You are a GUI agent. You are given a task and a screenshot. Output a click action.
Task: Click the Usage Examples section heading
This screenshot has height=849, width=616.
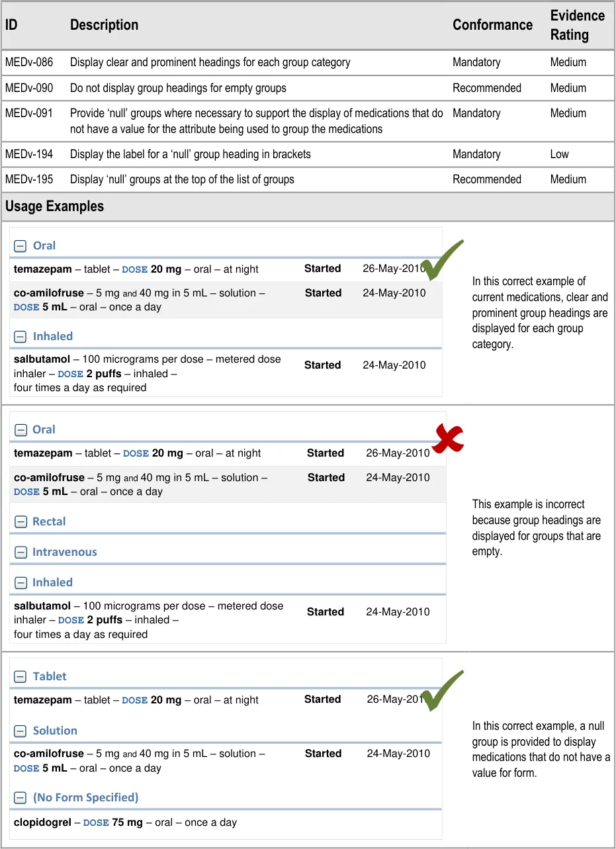coord(54,206)
